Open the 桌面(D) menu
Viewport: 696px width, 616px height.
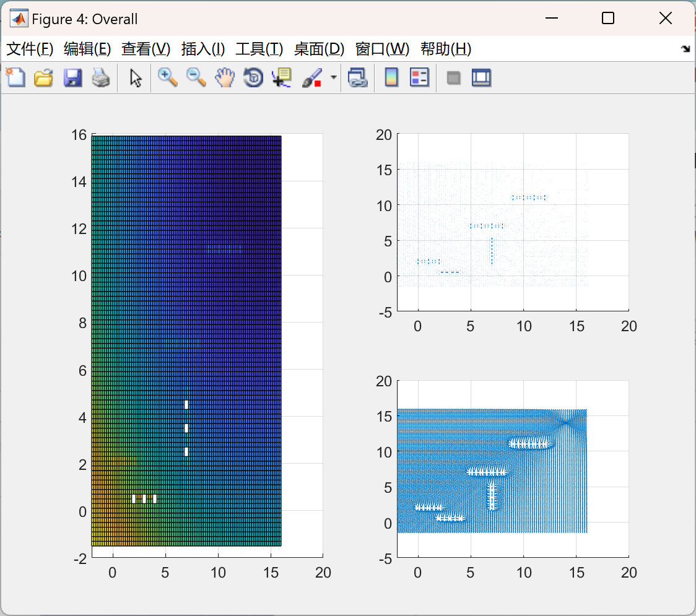pos(319,49)
